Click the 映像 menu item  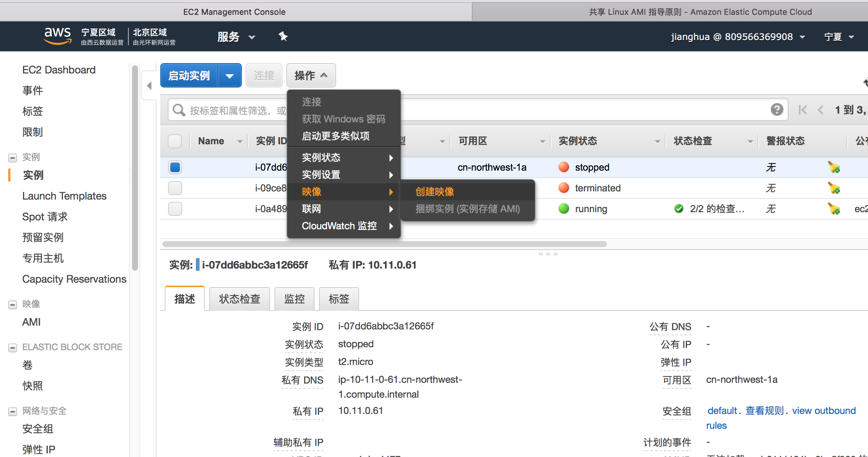(x=343, y=192)
